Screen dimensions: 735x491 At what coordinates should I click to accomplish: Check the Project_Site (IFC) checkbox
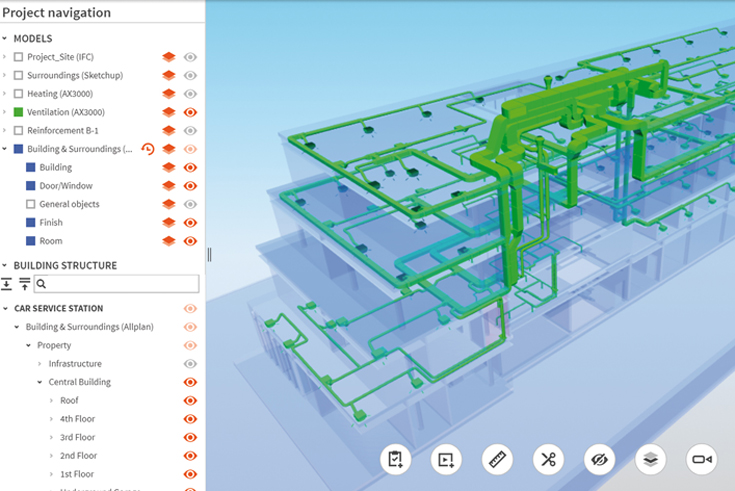coord(18,57)
